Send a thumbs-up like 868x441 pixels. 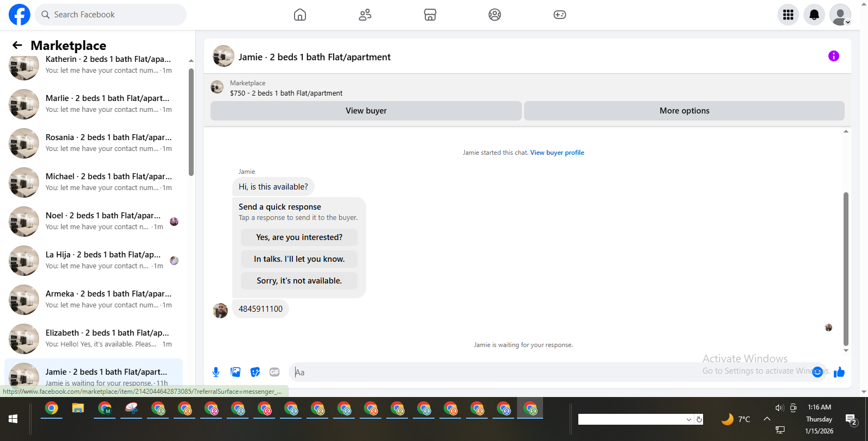pos(839,372)
